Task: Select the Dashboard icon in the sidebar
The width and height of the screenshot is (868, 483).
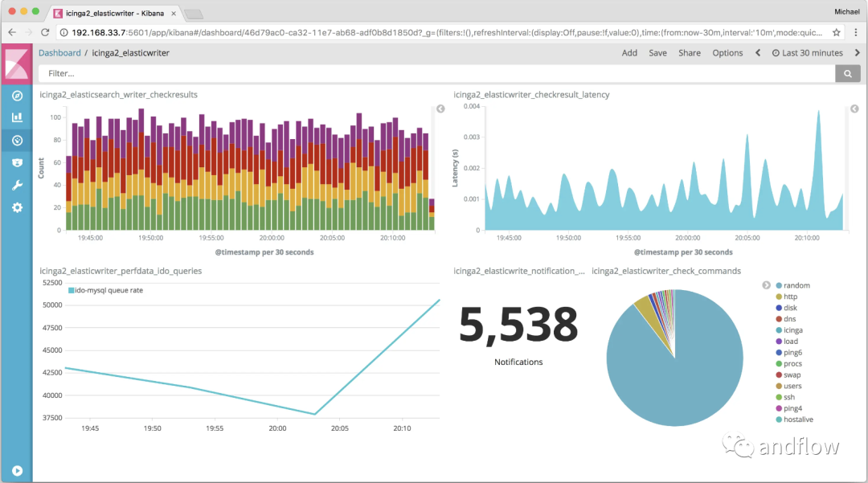Action: click(x=17, y=141)
